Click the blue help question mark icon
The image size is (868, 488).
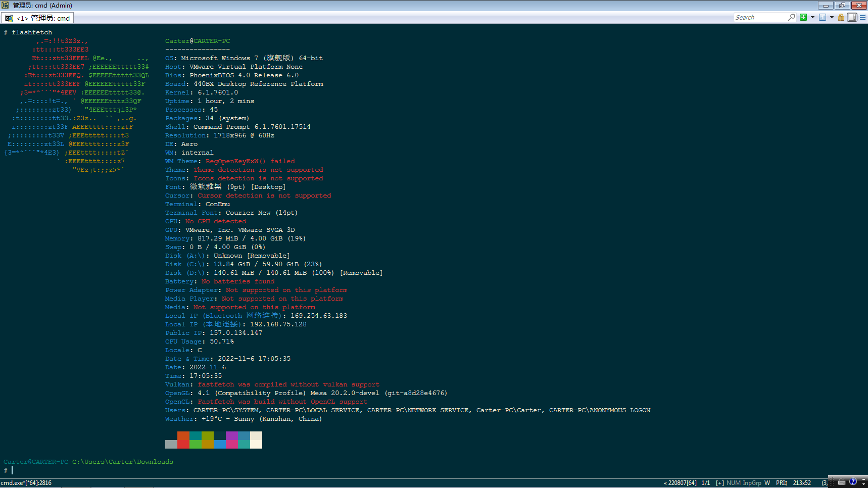pos(853,481)
